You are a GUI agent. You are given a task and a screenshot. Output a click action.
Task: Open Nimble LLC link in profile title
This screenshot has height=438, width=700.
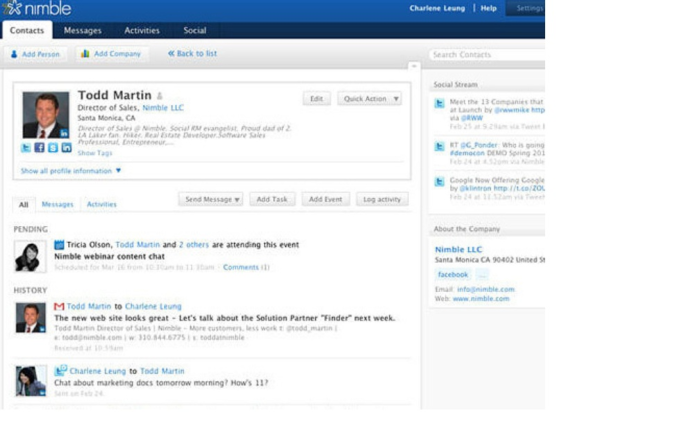[163, 108]
